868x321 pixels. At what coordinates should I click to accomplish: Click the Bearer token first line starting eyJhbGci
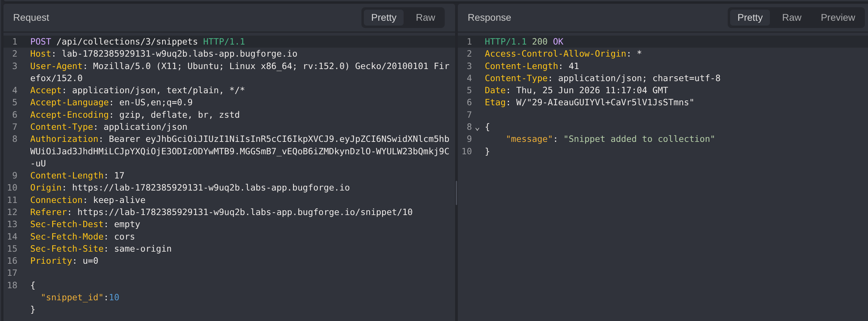[x=297, y=139]
